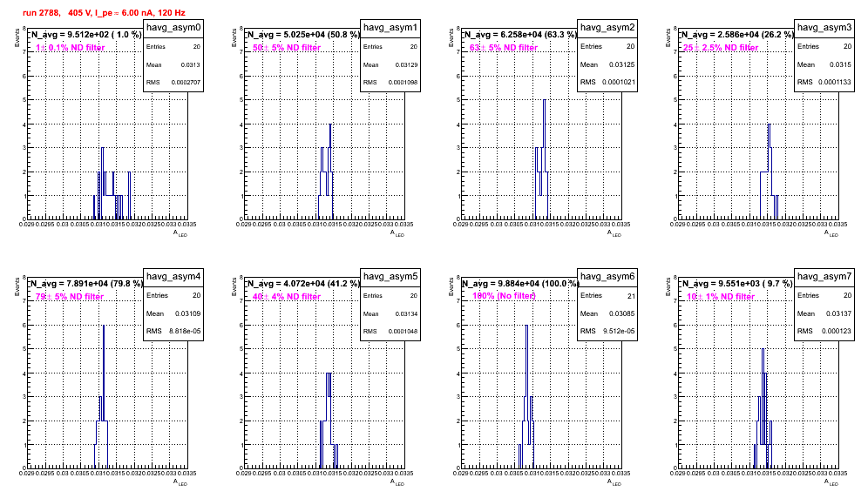The width and height of the screenshot is (868, 498).
Task: Click the Mean value 0.03137
Action: point(838,313)
